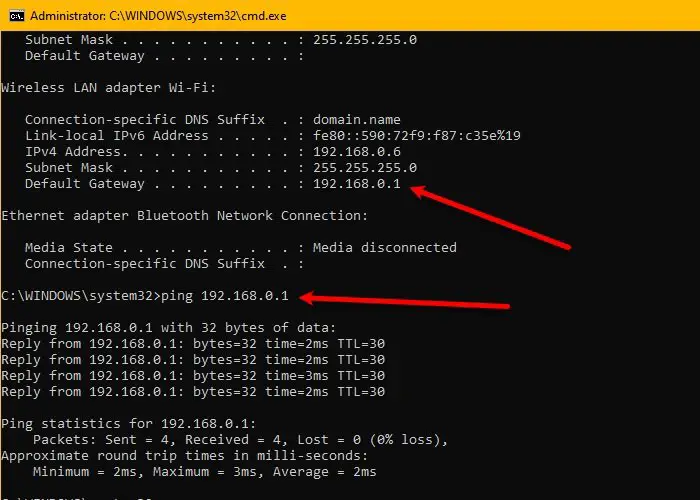Click 'Ethernet adapter Bluetooth Network Connection:' heading

pos(184,216)
